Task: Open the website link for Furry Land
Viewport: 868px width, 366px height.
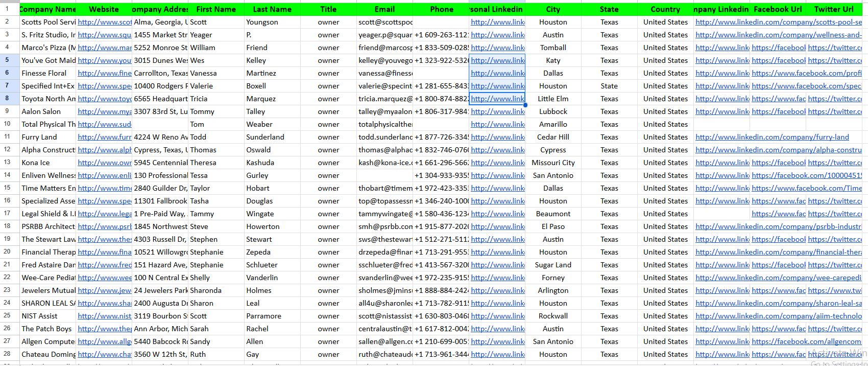Action: (x=105, y=137)
